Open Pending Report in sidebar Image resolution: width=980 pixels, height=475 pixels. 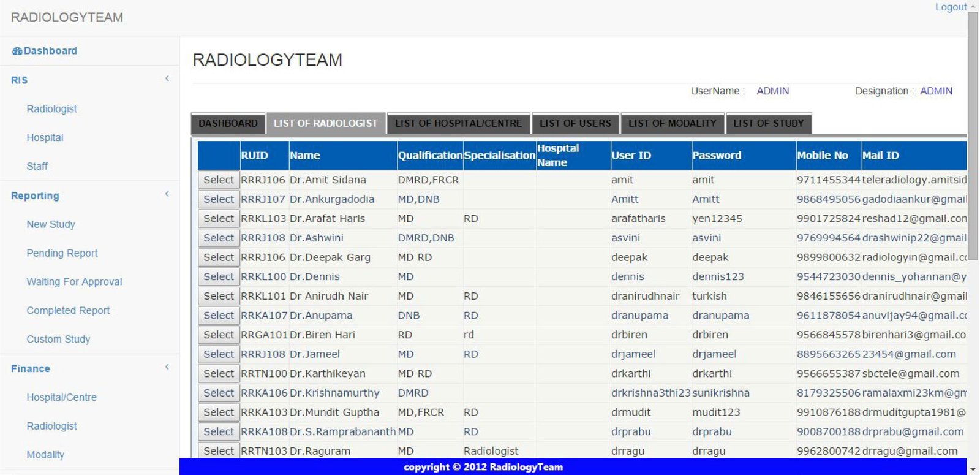(x=62, y=253)
